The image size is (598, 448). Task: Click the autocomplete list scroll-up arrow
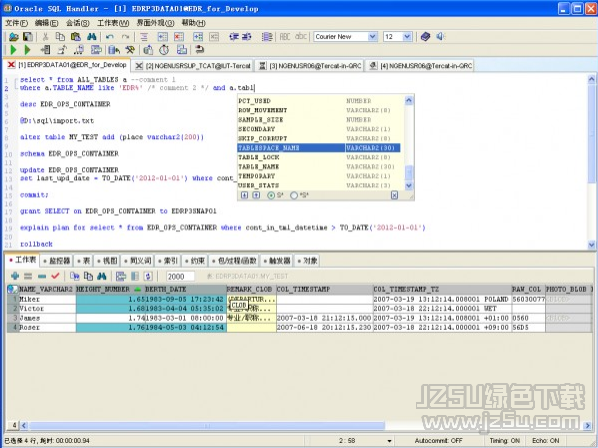408,100
